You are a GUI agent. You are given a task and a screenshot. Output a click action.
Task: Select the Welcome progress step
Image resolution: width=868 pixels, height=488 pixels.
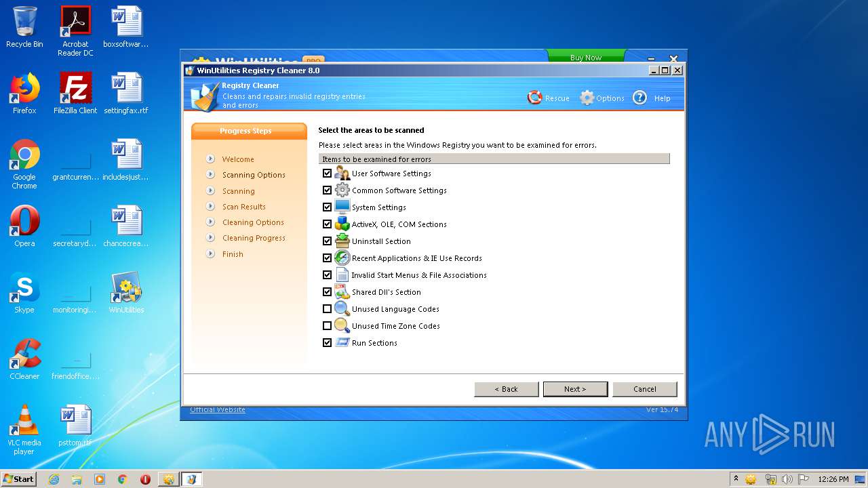pyautogui.click(x=238, y=159)
